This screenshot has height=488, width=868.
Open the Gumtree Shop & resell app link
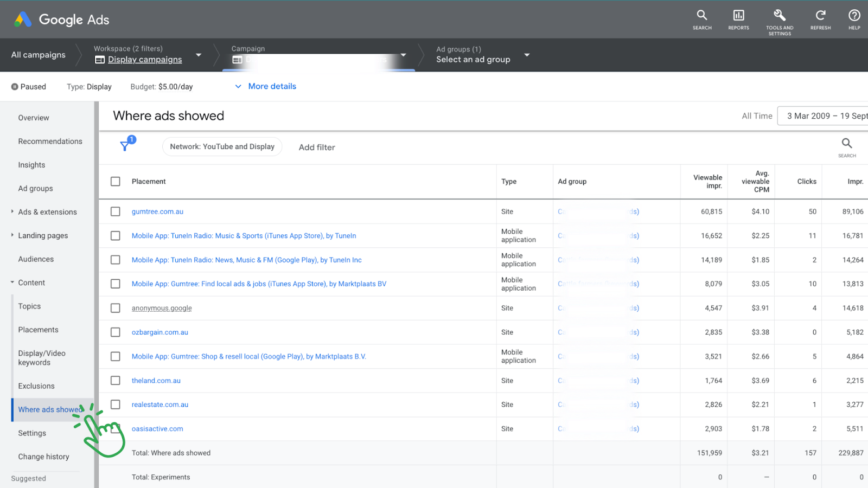(249, 356)
